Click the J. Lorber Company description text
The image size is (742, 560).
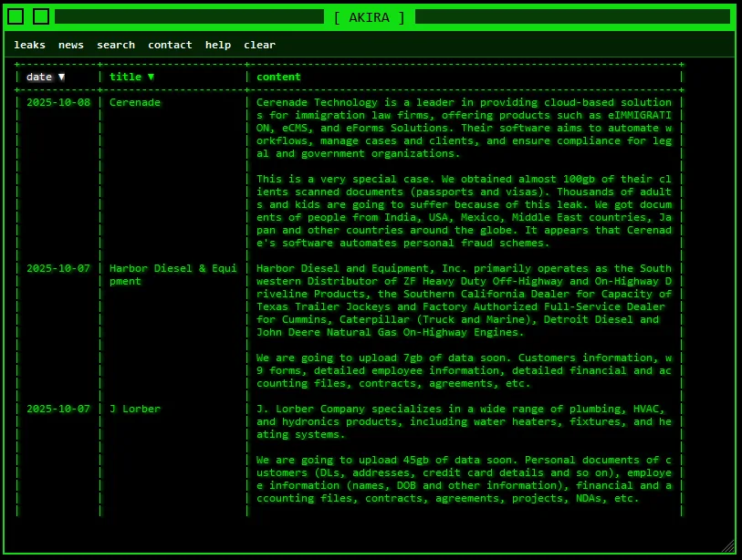click(x=464, y=421)
